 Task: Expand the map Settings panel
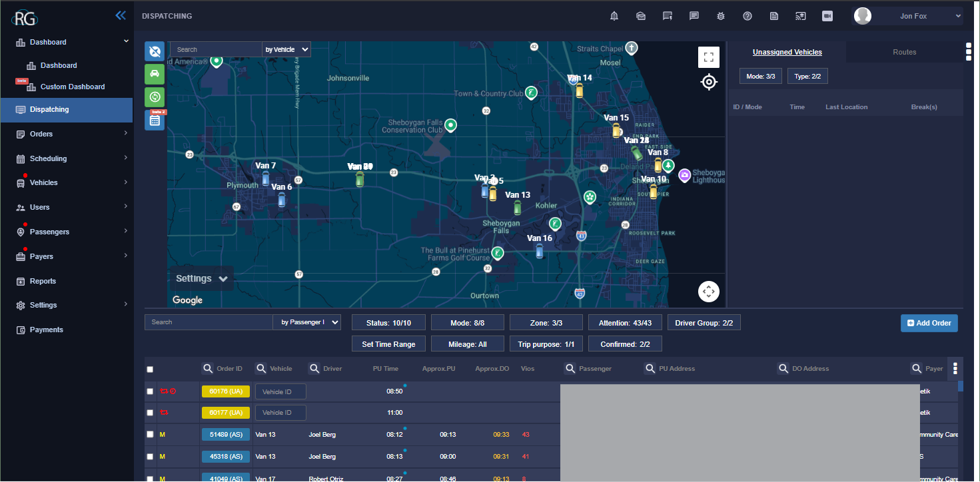[x=201, y=279]
